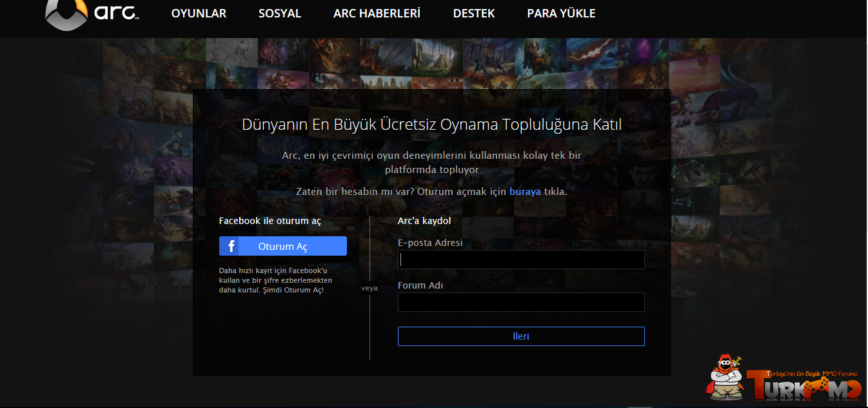Focus the E-posta Adresi field
The width and height of the screenshot is (868, 408).
coord(521,260)
